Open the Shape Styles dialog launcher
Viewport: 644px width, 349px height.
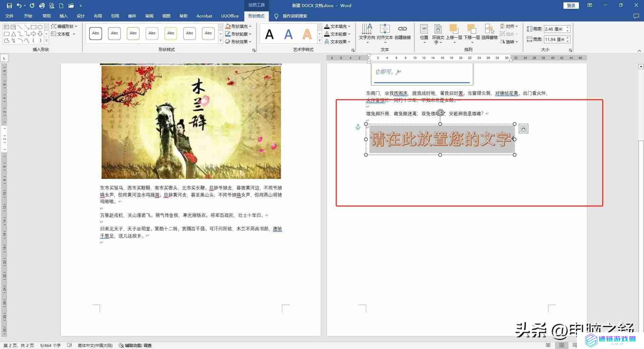[x=254, y=50]
